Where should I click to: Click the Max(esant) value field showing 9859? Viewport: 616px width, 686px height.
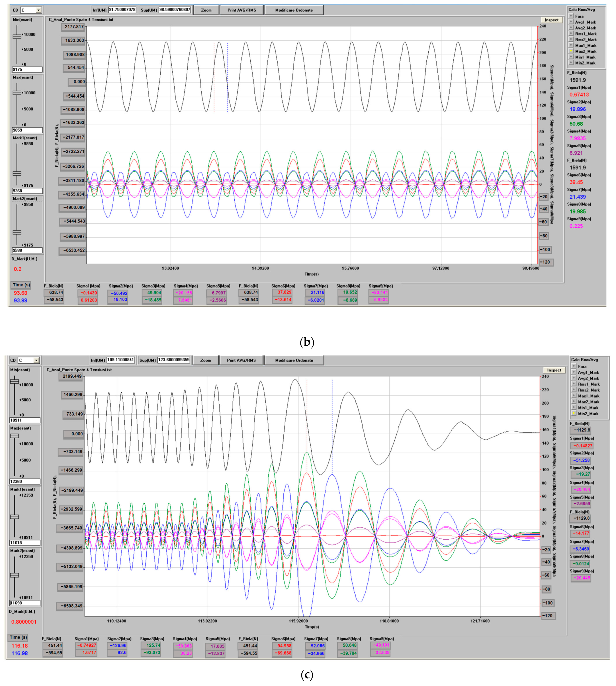(27, 130)
